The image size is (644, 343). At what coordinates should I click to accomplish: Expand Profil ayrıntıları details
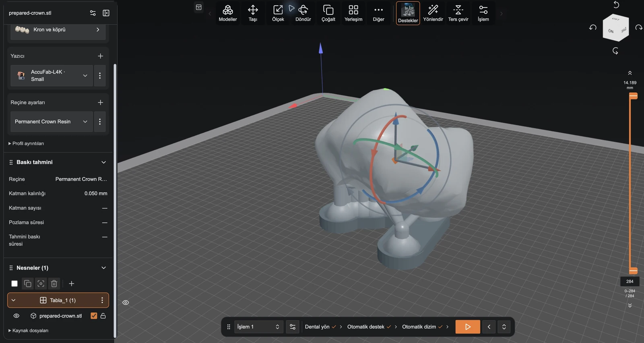tap(26, 144)
